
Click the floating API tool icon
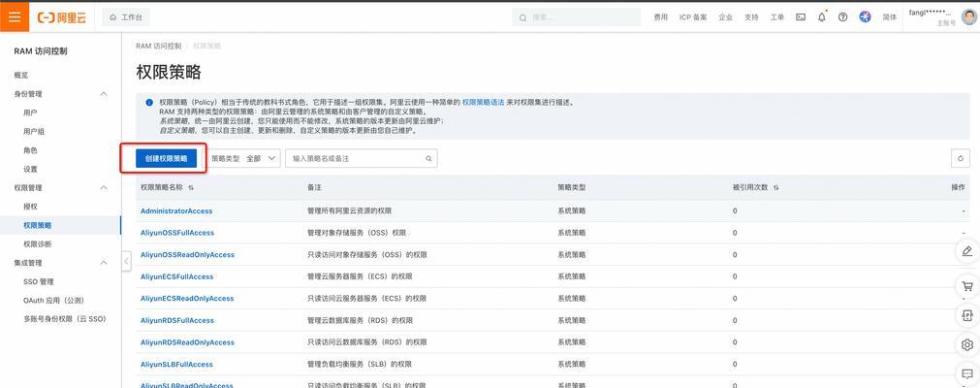(967, 315)
